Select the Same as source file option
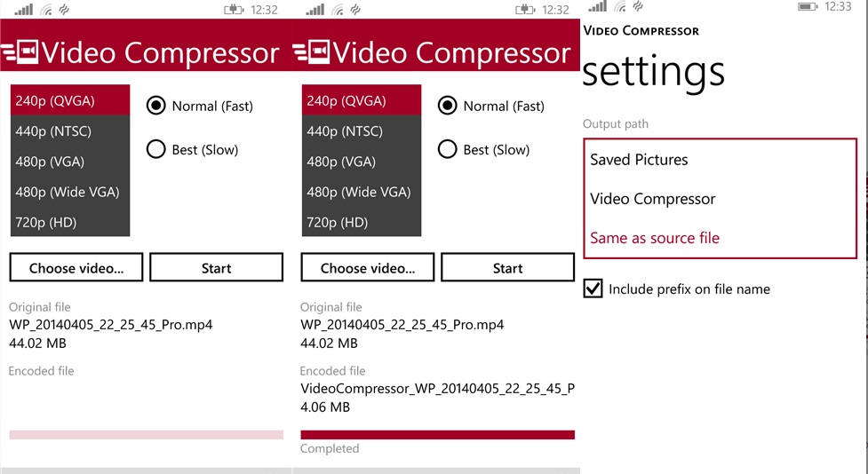Viewport: 868px width, 474px height. tap(655, 238)
